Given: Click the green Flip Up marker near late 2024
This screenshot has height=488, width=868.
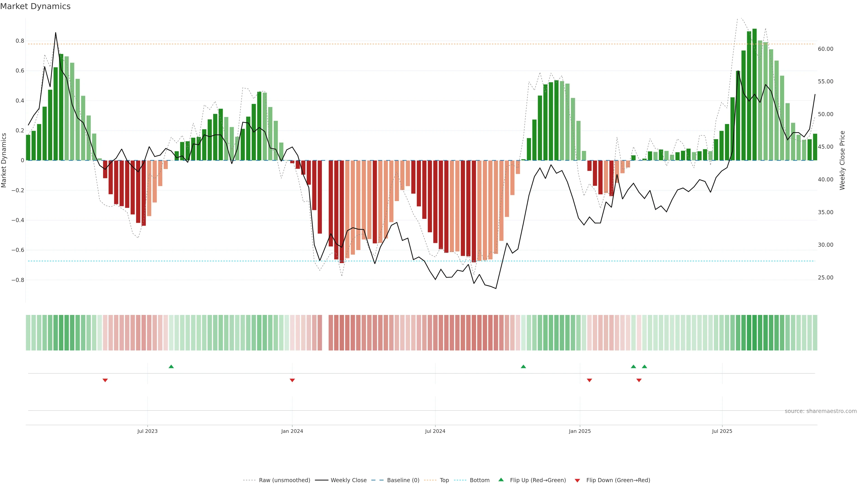Looking at the screenshot, I should [x=523, y=366].
